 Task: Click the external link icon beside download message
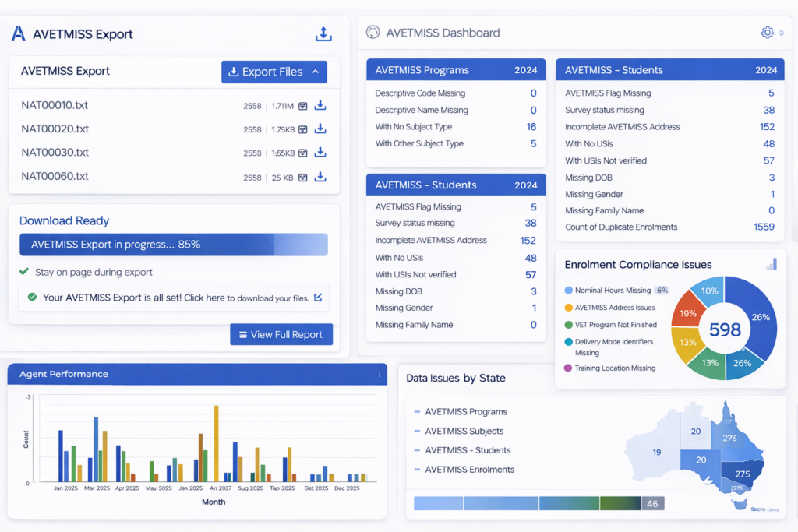(x=317, y=298)
